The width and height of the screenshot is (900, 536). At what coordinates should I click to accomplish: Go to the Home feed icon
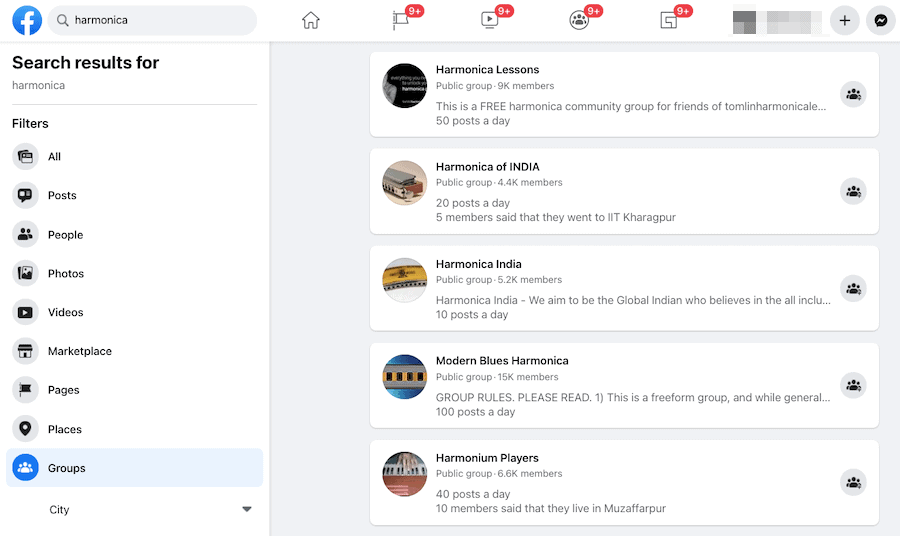[311, 20]
